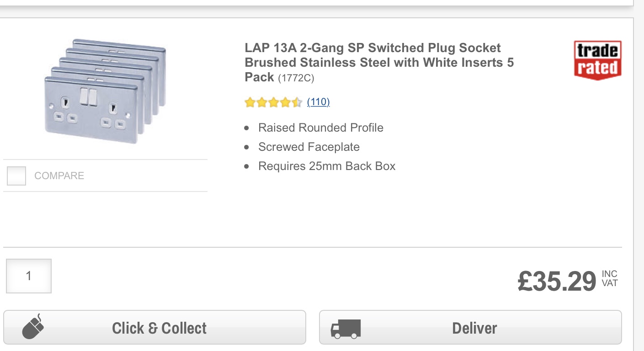Click the £35.29 price
Viewport: 644px width, 351px height.
click(x=557, y=281)
